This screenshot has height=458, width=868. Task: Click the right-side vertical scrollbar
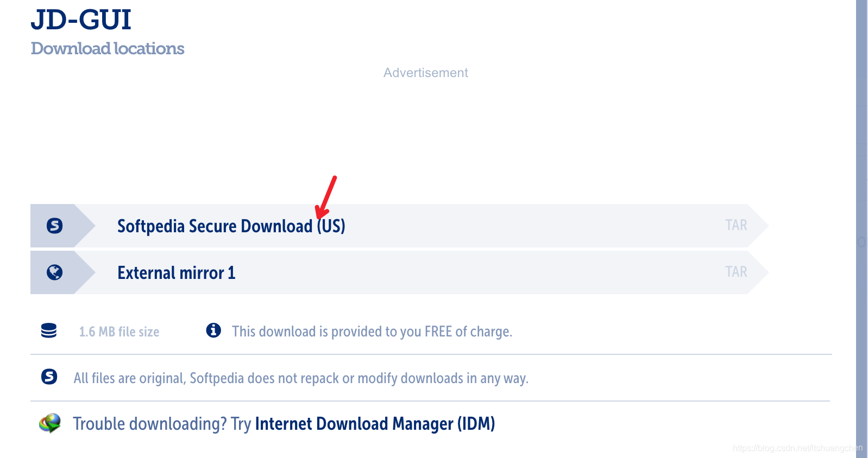point(861,229)
